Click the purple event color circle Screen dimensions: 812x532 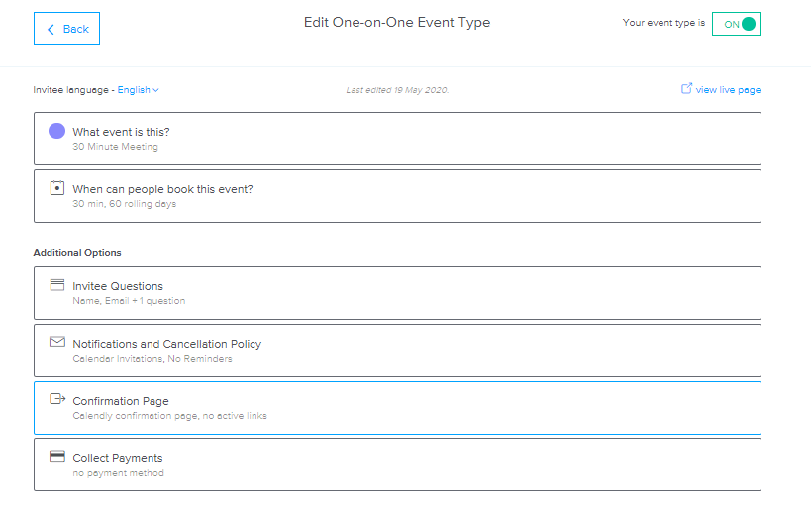(57, 131)
